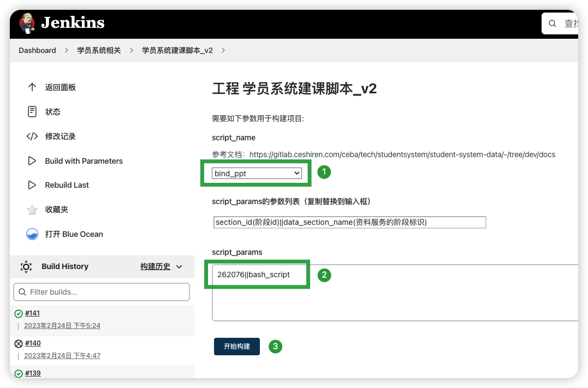
Task: Click the Build History sun/gear icon
Action: point(26,267)
